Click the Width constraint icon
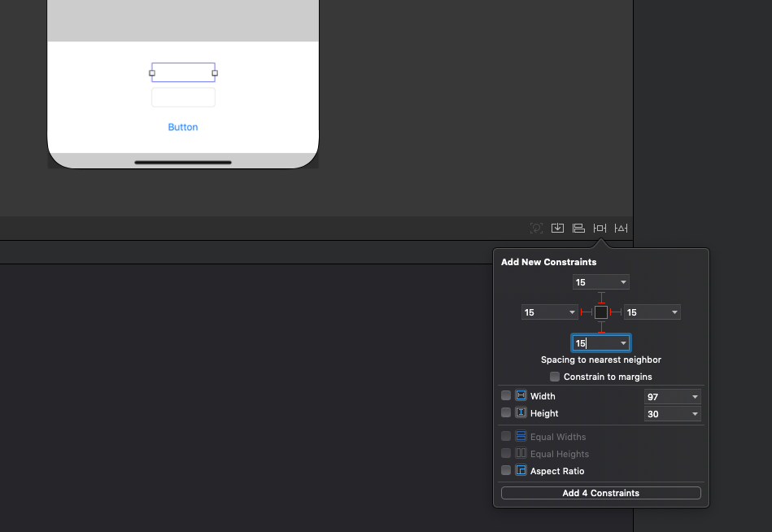The image size is (772, 532). 521,395
